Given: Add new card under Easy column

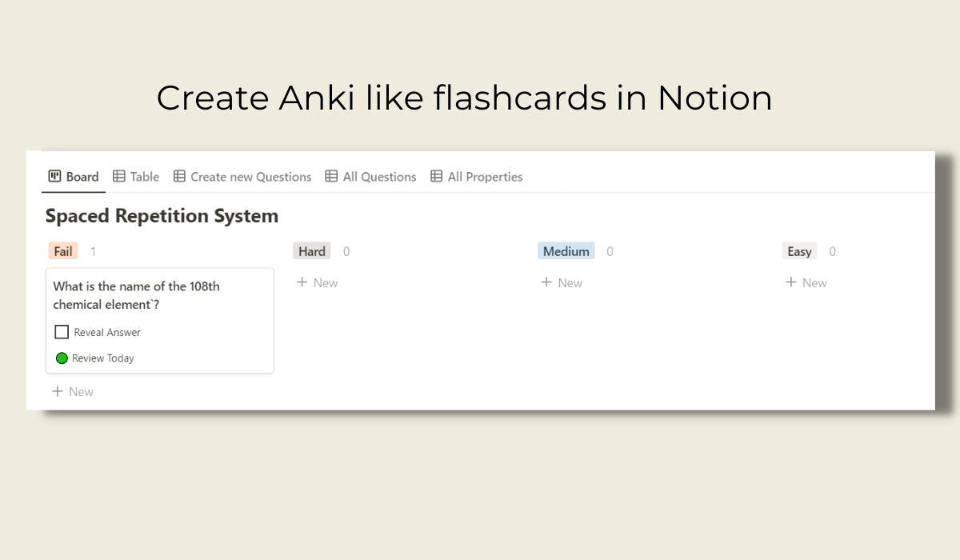Looking at the screenshot, I should [x=806, y=282].
